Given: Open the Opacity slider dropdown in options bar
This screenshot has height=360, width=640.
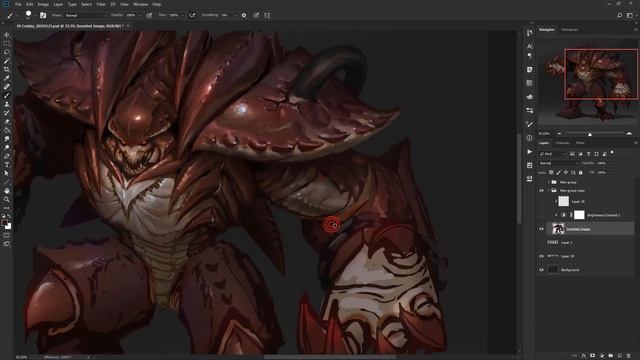Looking at the screenshot, I should [140, 16].
